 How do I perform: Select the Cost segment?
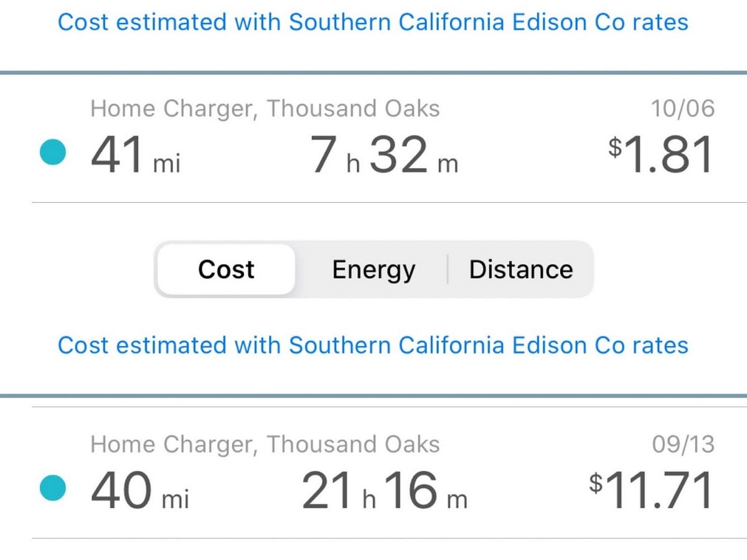[226, 269]
